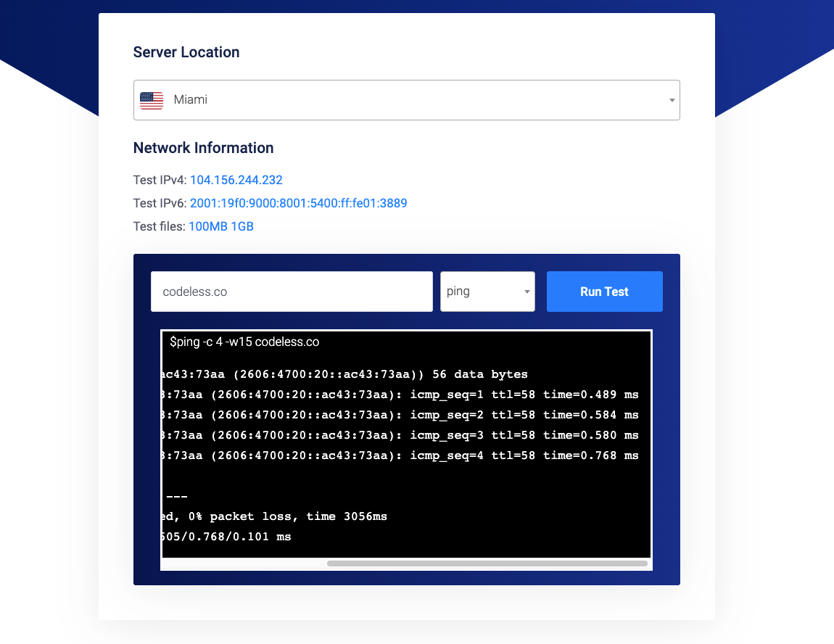The height and width of the screenshot is (644, 834).
Task: Click inside the black terminal output area
Action: pyautogui.click(x=406, y=446)
